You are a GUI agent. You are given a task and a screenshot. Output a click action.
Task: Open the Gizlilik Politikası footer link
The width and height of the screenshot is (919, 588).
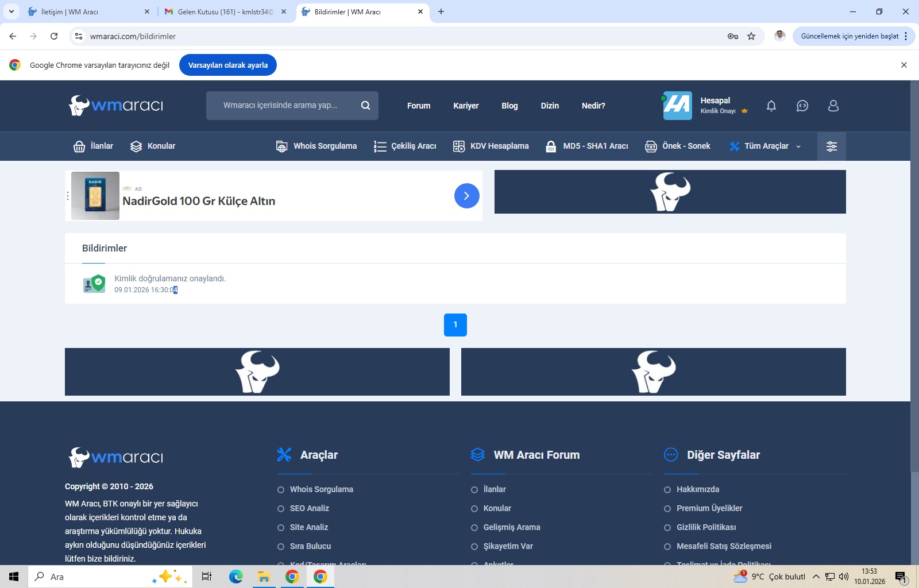coord(706,528)
